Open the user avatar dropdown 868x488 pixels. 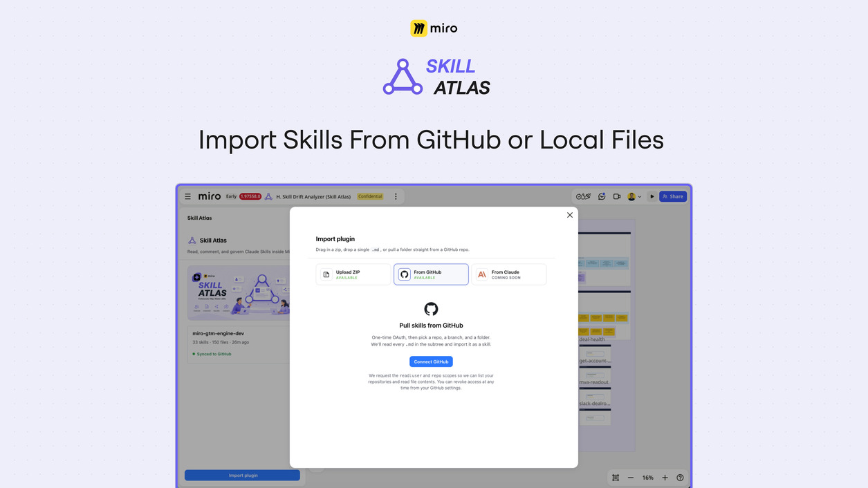point(634,196)
